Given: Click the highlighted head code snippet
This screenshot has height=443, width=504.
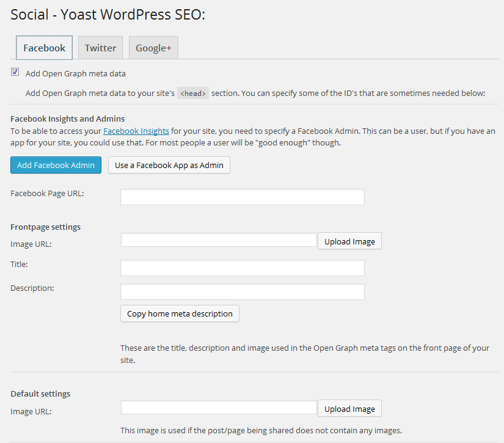Looking at the screenshot, I should 192,93.
